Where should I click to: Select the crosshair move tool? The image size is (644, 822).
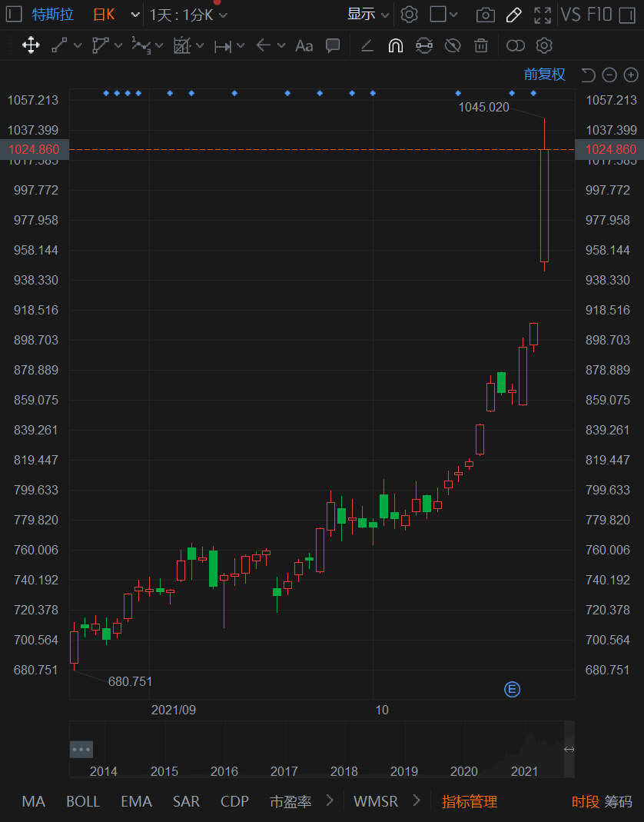[31, 45]
